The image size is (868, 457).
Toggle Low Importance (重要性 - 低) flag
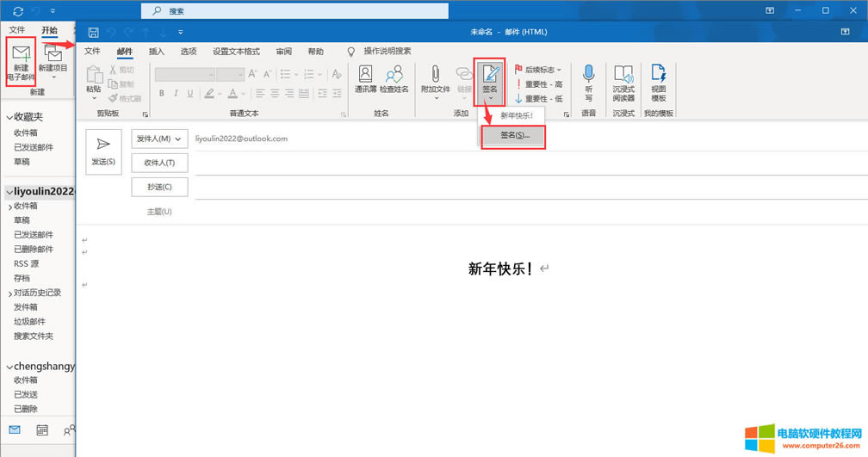538,98
